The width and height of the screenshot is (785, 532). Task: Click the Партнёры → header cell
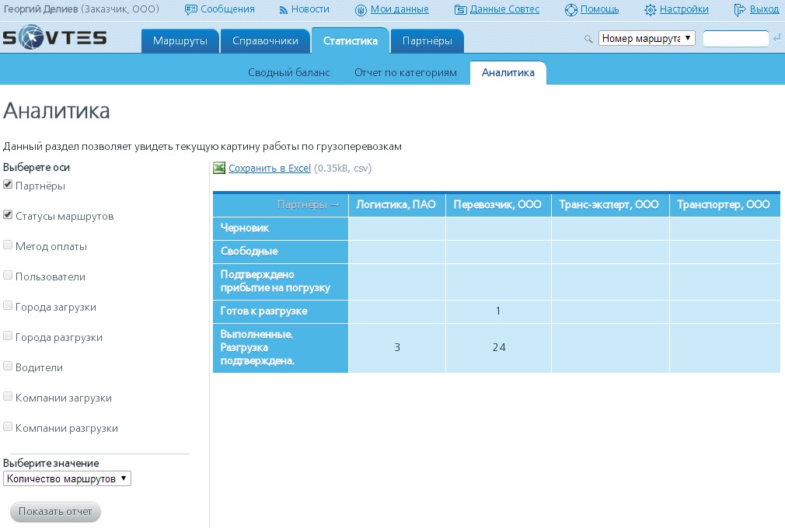click(x=281, y=205)
